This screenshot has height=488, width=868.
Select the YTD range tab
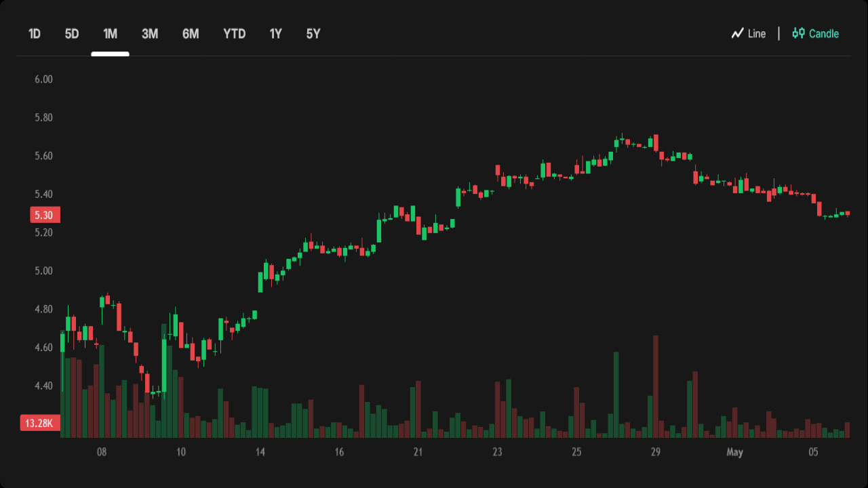click(x=235, y=34)
